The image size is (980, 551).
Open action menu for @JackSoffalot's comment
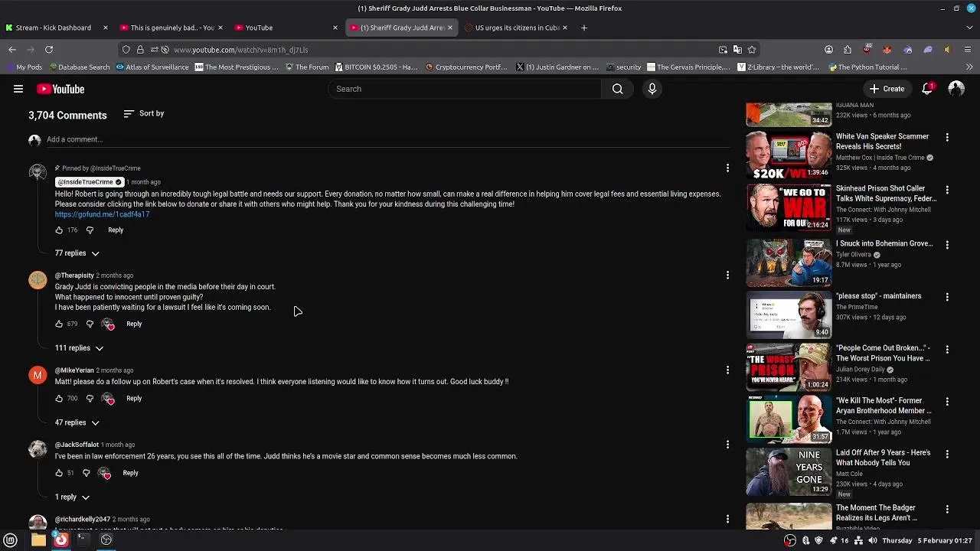727,444
